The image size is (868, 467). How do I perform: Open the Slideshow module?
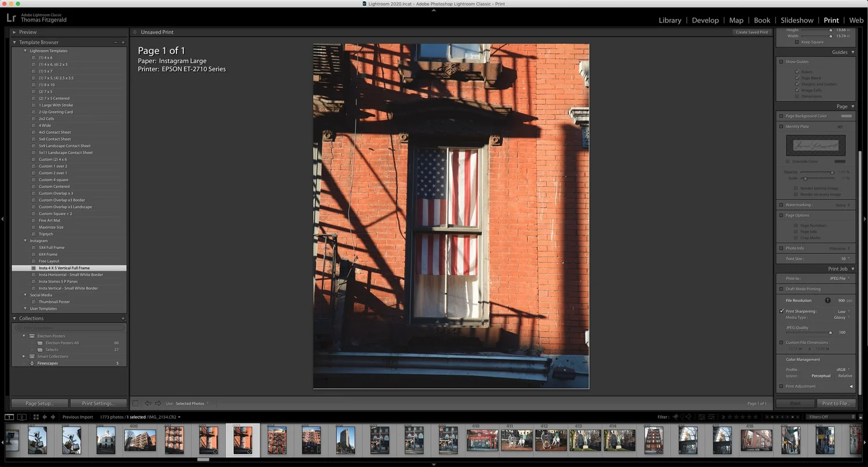tap(797, 20)
